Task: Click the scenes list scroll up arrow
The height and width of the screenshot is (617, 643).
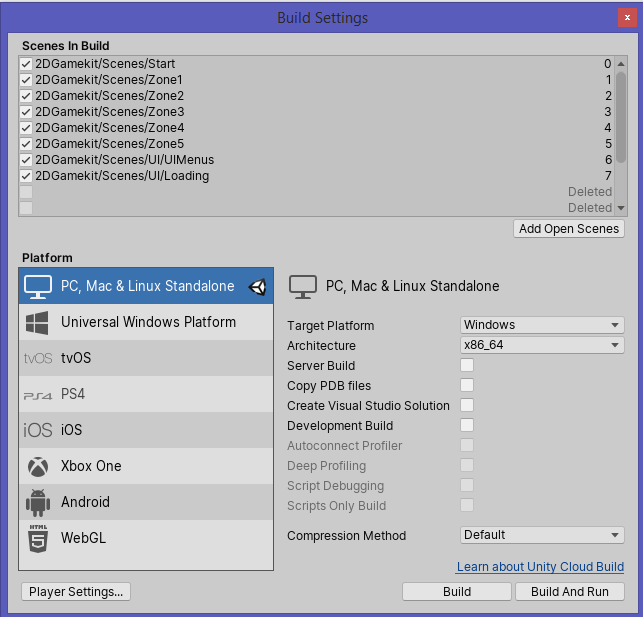Action: coord(621,64)
